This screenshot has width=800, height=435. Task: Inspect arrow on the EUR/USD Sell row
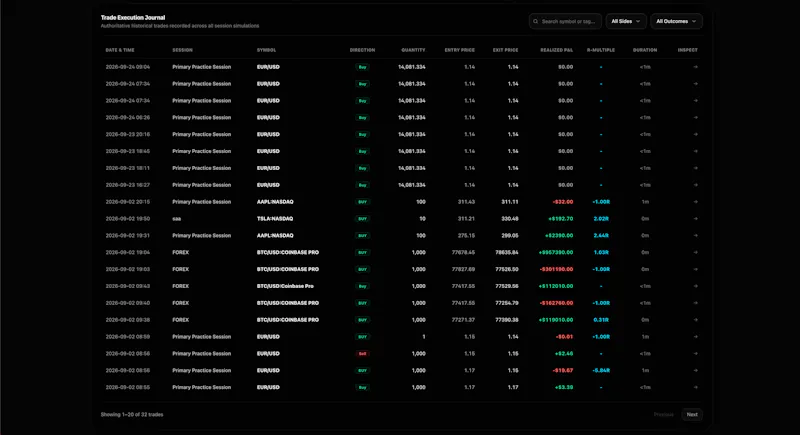[695, 353]
